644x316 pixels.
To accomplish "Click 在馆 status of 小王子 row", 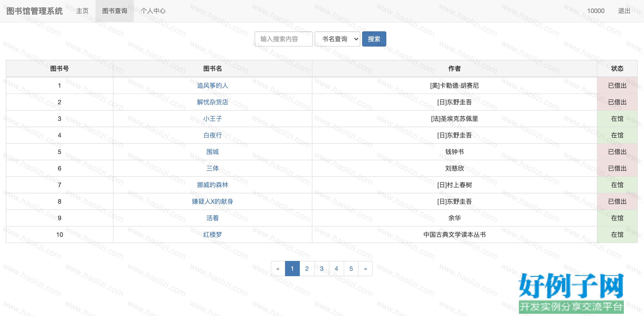I will point(617,119).
